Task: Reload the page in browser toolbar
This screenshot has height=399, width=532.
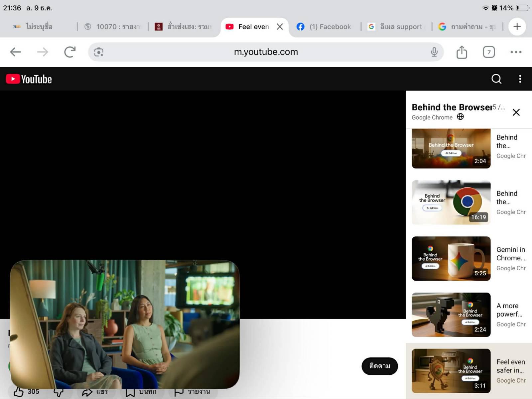Action: 70,52
